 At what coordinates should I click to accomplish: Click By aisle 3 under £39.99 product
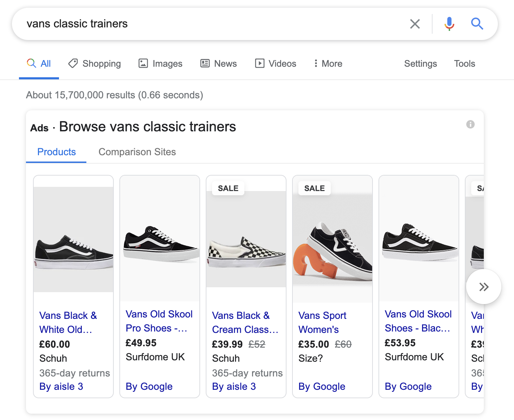point(234,386)
